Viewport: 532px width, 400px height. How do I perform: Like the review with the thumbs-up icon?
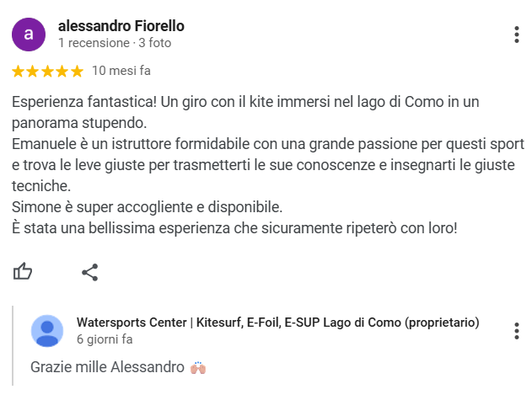click(23, 271)
